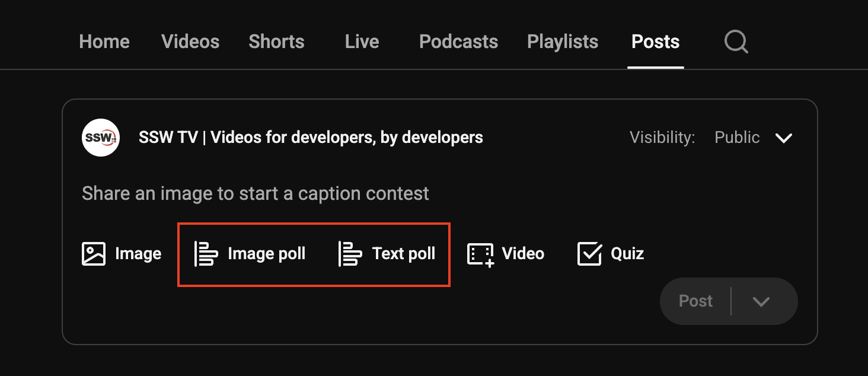Viewport: 868px width, 376px height.
Task: Switch to the Home tab
Action: point(104,42)
